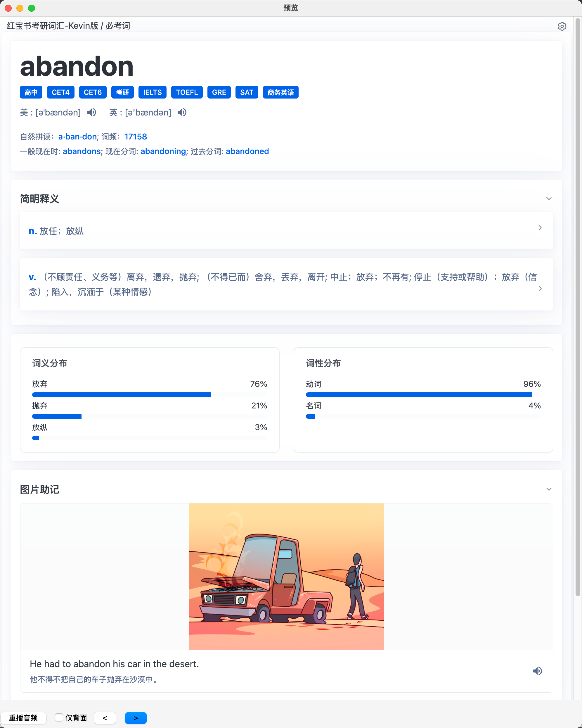Go to next card with > button
The height and width of the screenshot is (728, 582).
click(136, 718)
